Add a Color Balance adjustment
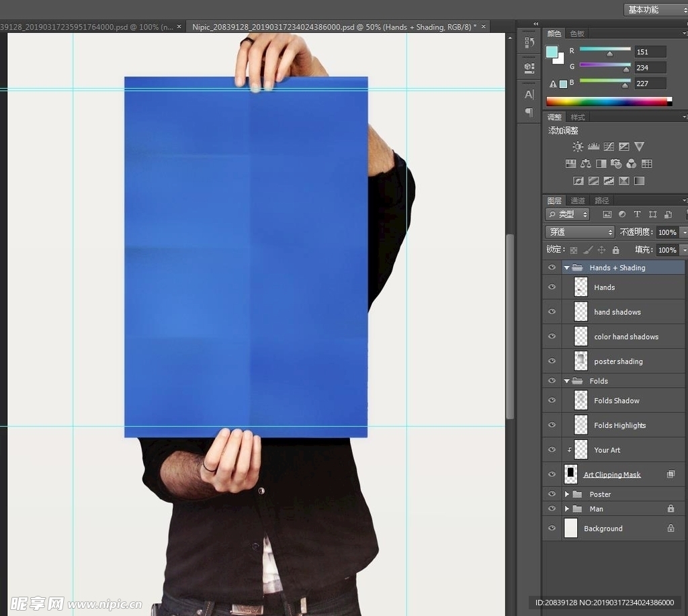 [x=586, y=164]
